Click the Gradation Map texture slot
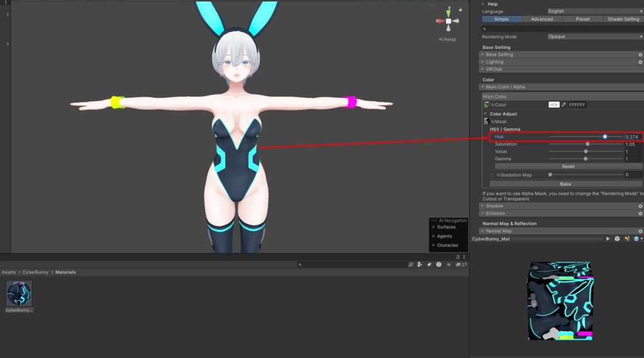Image resolution: width=644 pixels, height=358 pixels. click(492, 175)
